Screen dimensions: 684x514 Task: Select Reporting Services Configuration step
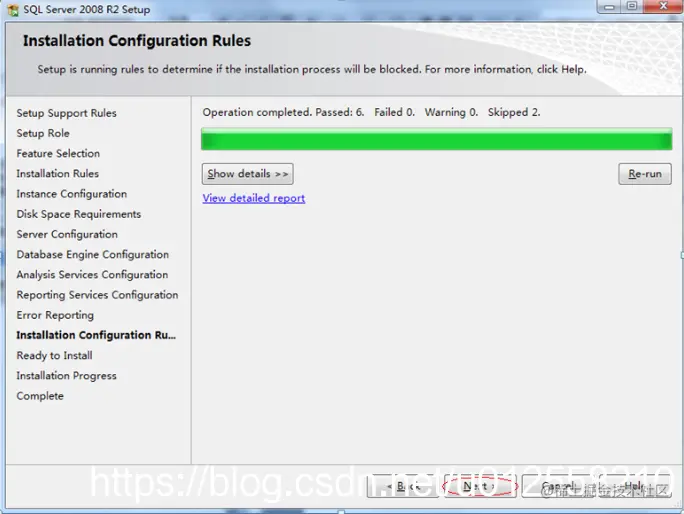click(x=97, y=295)
